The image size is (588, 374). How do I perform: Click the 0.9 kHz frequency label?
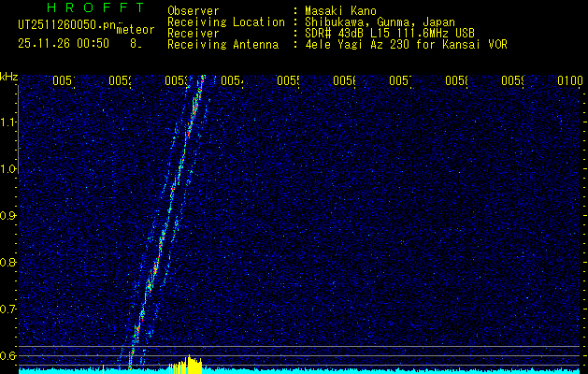point(8,216)
